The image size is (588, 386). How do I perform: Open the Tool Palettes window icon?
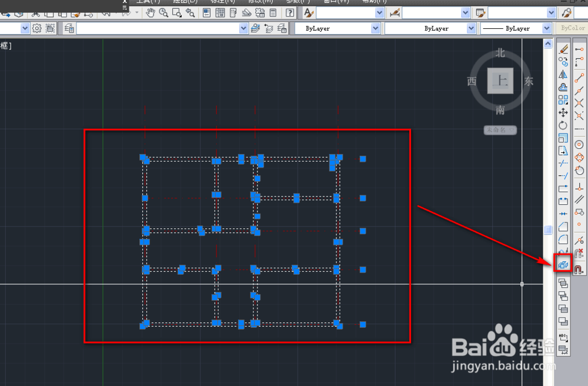tap(233, 13)
